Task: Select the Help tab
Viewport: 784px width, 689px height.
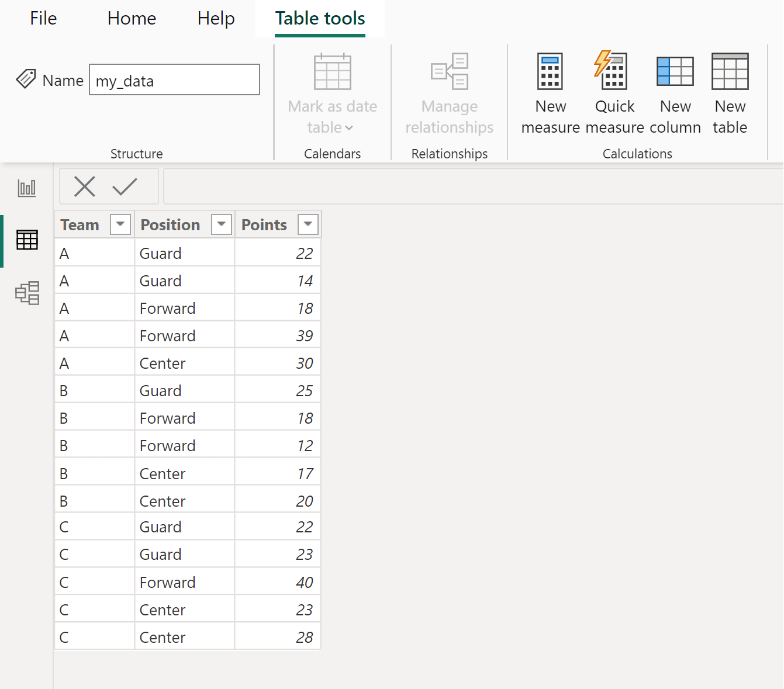Action: coord(216,18)
